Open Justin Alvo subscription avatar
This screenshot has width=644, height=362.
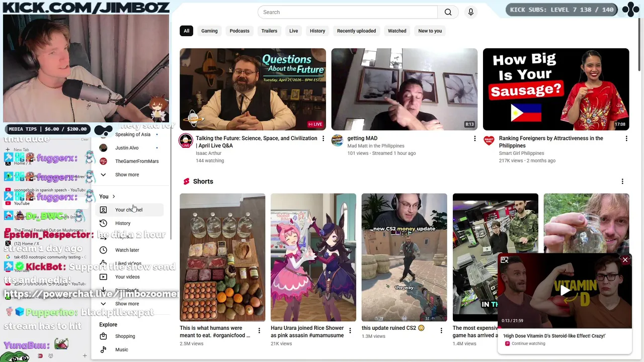(103, 148)
